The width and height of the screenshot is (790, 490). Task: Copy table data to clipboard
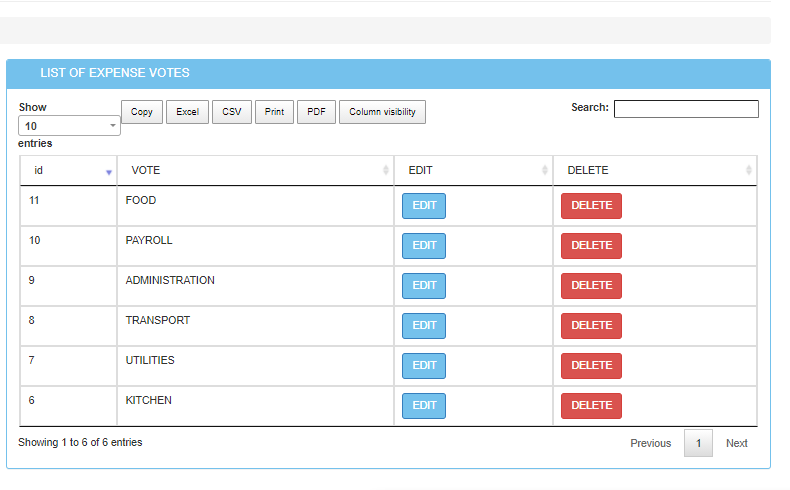coord(142,112)
